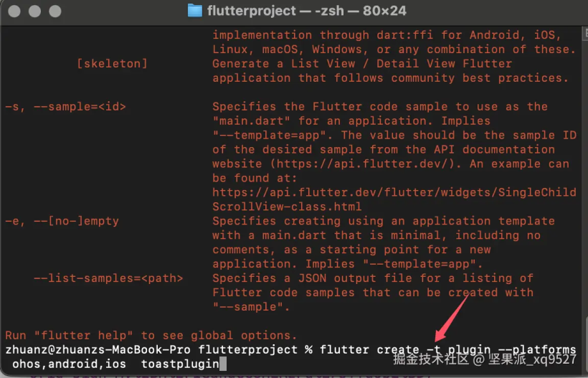The height and width of the screenshot is (378, 588).
Task: Click the flutterproject folder icon in title bar
Action: pyautogui.click(x=194, y=11)
